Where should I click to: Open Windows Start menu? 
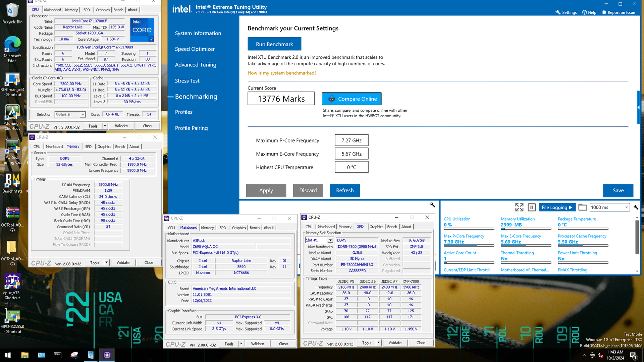click(8, 355)
